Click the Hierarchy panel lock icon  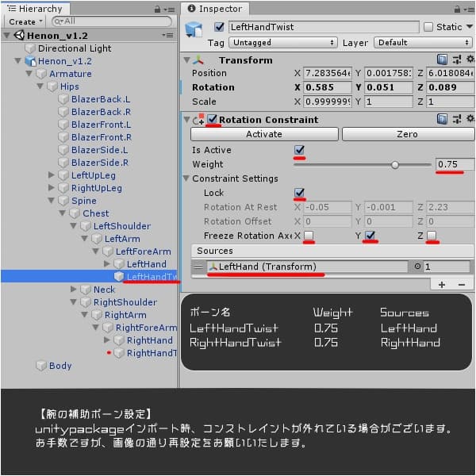[x=157, y=9]
